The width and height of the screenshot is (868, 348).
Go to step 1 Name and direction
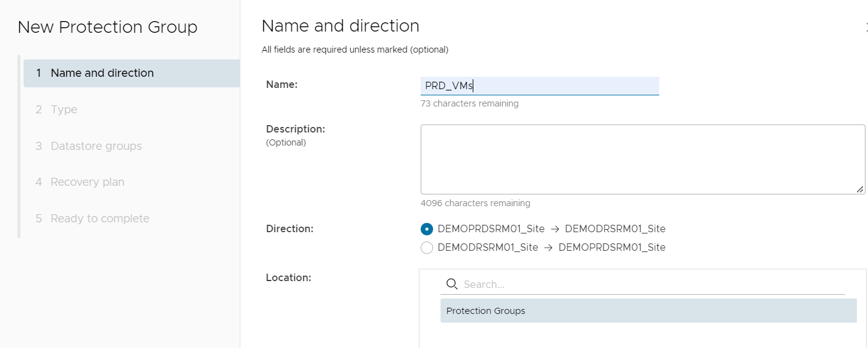(102, 73)
